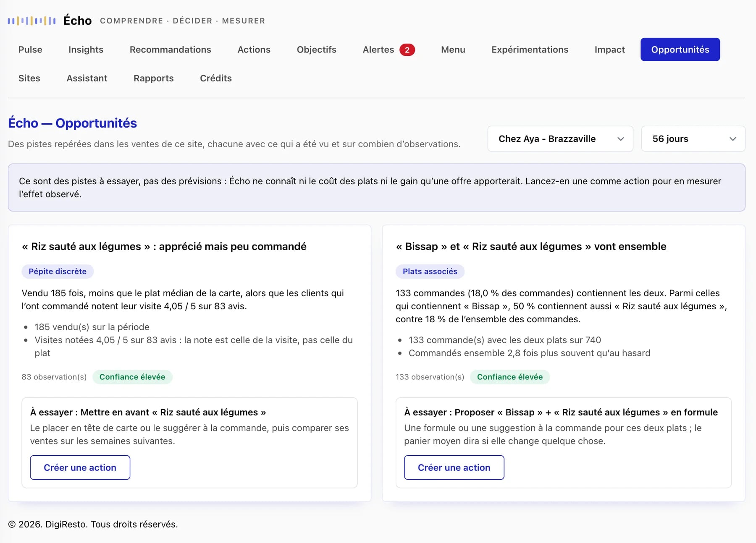Click Confiance élevée badge beside 133 observations

tap(510, 377)
